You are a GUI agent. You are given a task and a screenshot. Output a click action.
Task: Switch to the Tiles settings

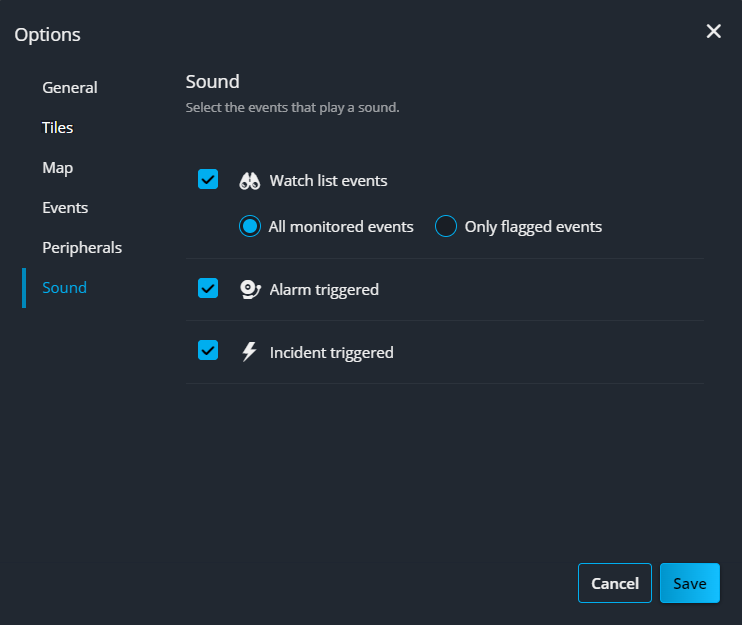pyautogui.click(x=58, y=128)
